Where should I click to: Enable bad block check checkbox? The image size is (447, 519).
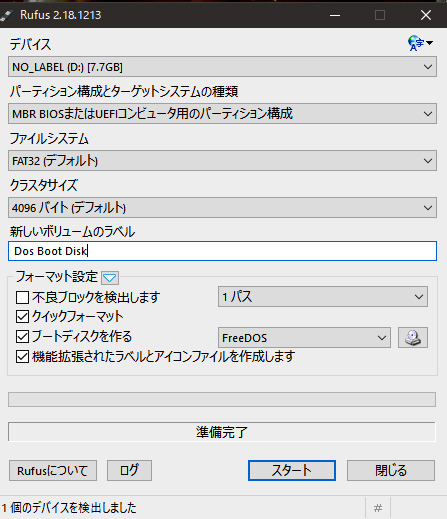(x=22, y=297)
